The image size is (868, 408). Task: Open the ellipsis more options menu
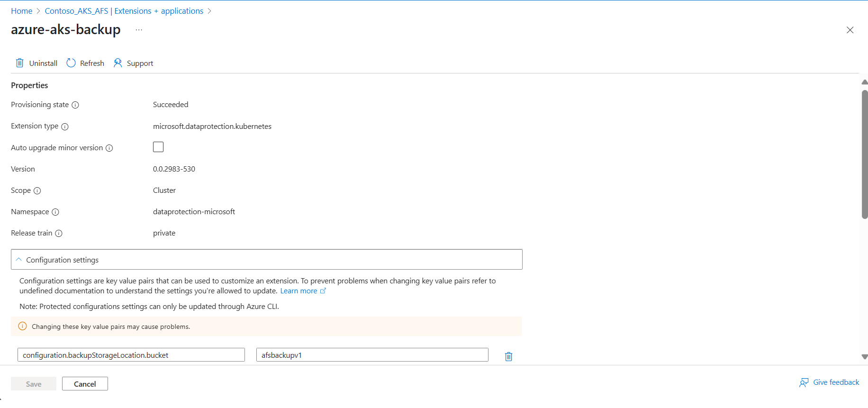click(139, 30)
